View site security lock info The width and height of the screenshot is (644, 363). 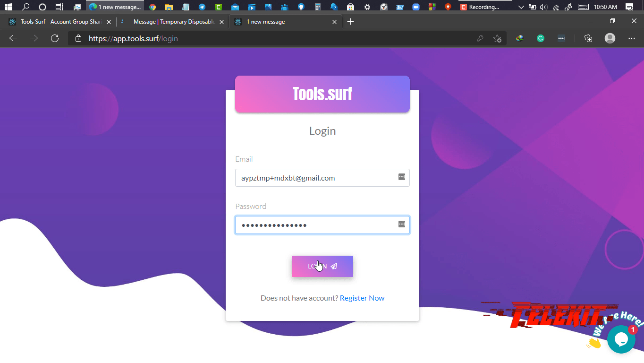coord(78,39)
